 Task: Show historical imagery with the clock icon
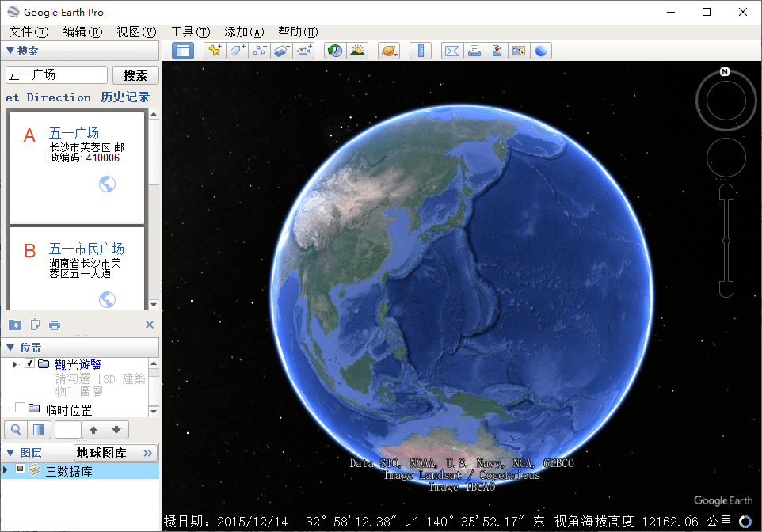335,51
